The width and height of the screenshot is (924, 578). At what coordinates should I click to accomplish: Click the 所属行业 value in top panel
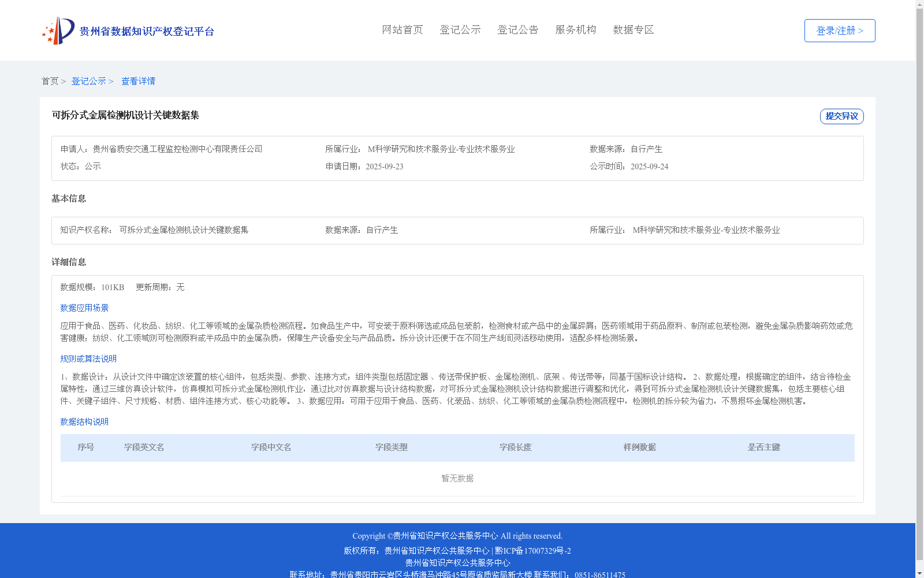click(x=441, y=149)
